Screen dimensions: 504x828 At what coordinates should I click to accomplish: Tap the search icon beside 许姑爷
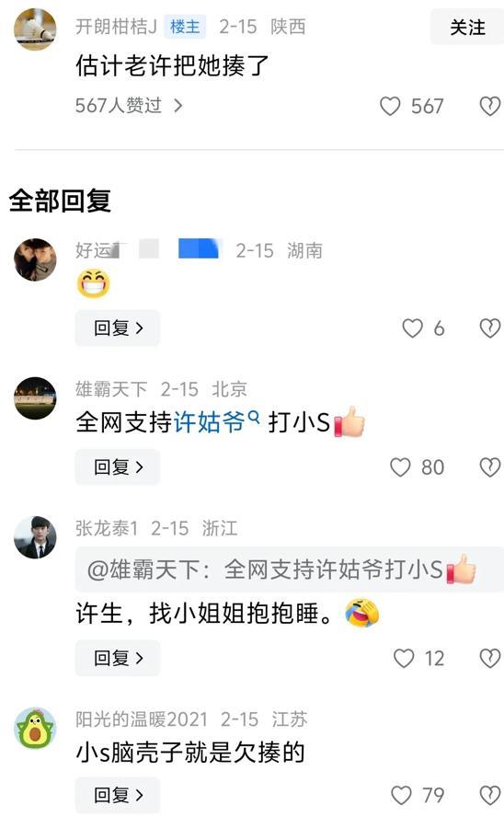pyautogui.click(x=254, y=417)
